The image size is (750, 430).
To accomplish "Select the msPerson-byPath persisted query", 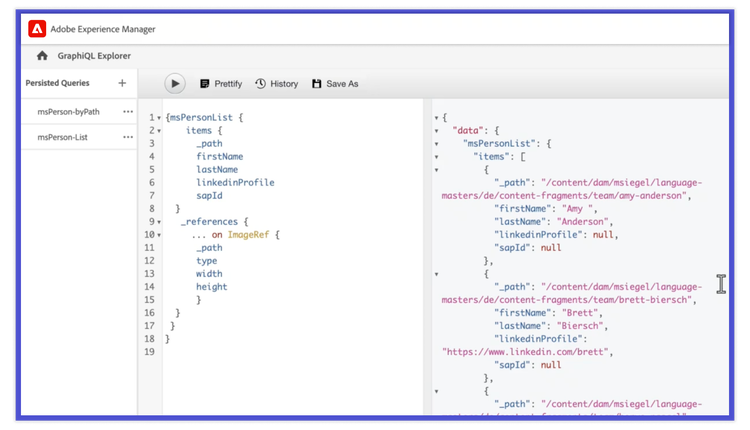I will [x=68, y=111].
